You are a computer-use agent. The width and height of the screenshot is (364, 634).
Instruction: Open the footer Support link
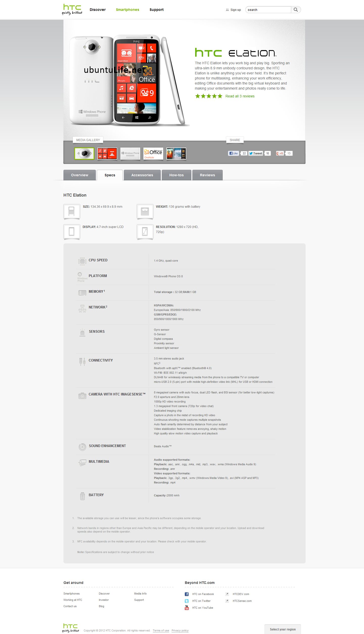[139, 600]
